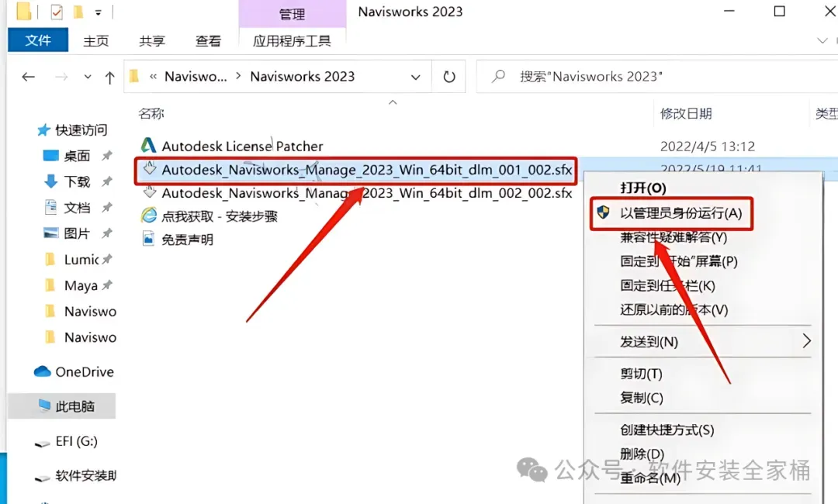Click the search Navisworks 2023 box
Screen dimensions: 838x504
tap(657, 76)
